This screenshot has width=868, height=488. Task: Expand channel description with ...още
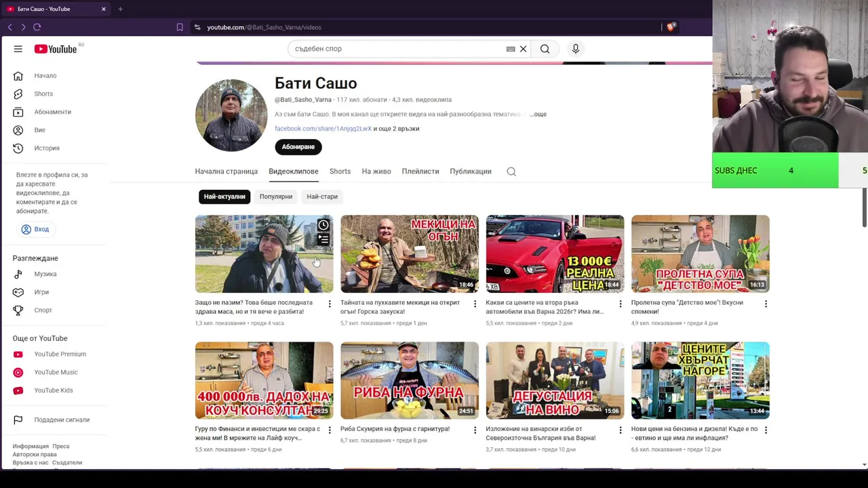tap(538, 115)
